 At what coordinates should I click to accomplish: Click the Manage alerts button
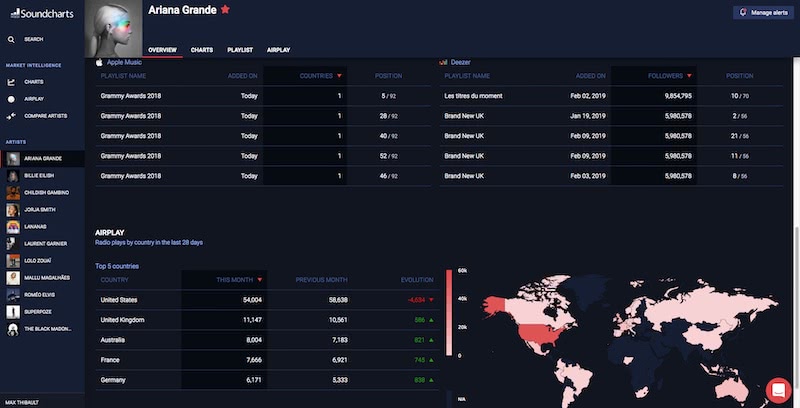(x=763, y=13)
